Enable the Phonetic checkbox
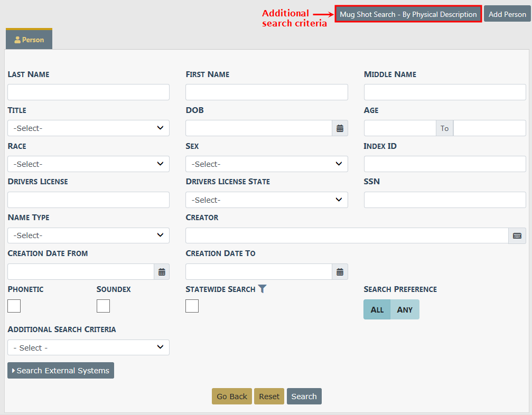 click(14, 306)
